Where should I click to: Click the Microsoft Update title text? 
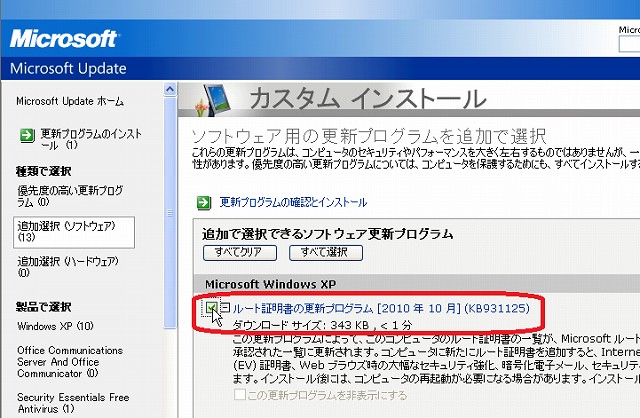[68, 69]
